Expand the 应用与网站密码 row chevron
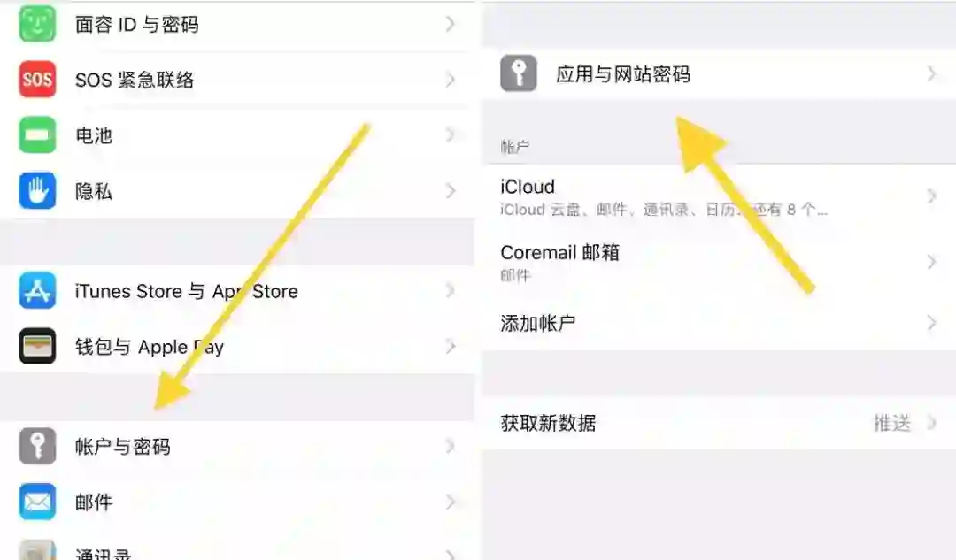Image resolution: width=956 pixels, height=560 pixels. coord(931,73)
